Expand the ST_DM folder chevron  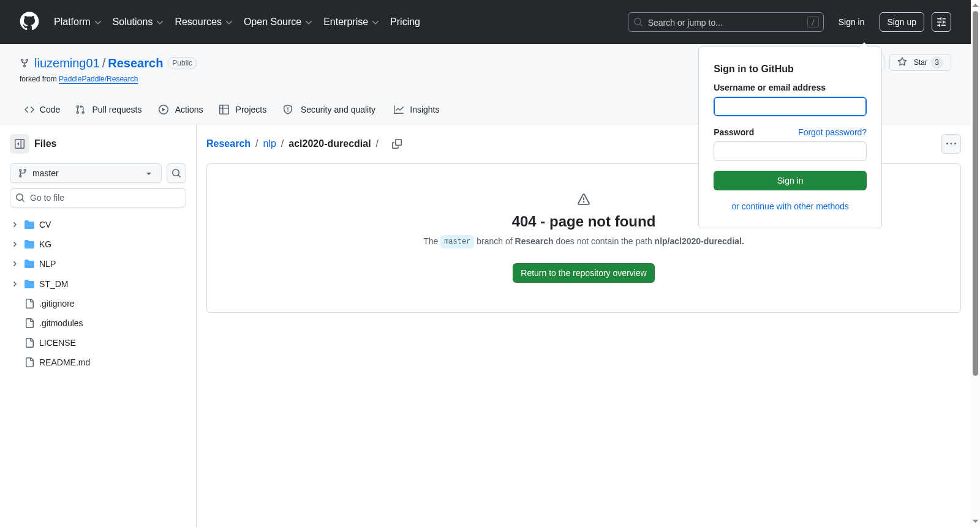[x=15, y=284]
